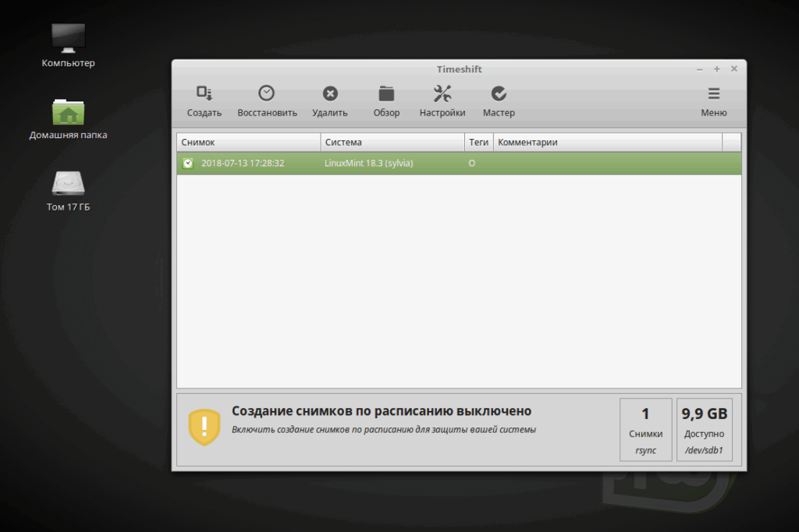This screenshot has height=532, width=799.
Task: Click Включить создание снимков hint text
Action: click(x=384, y=430)
